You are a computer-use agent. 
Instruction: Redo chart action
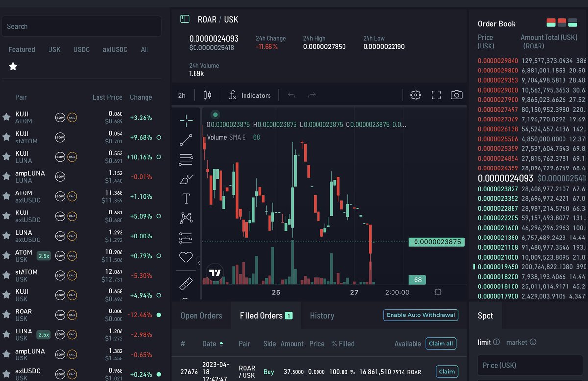[x=312, y=95]
